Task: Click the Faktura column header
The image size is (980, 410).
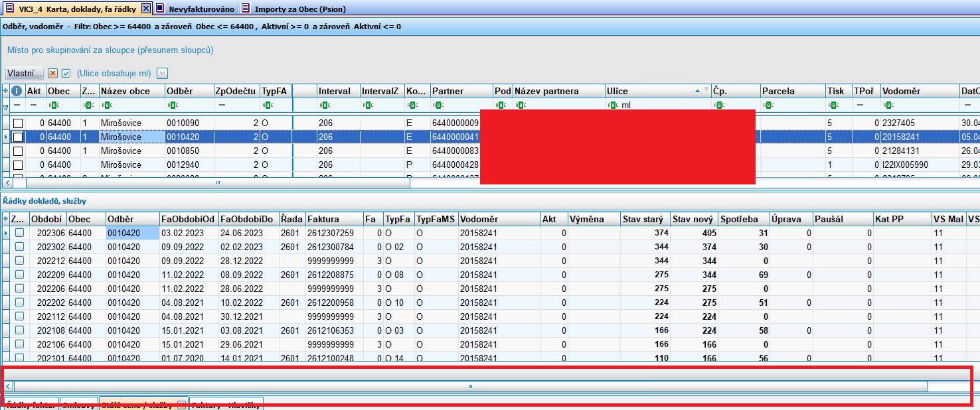Action: click(x=334, y=219)
